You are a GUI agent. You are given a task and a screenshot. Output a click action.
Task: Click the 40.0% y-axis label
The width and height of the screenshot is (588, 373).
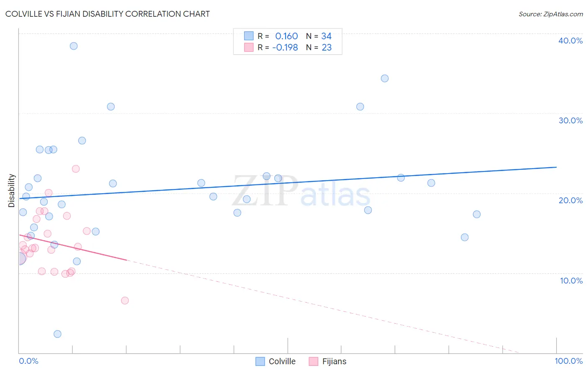click(x=570, y=41)
